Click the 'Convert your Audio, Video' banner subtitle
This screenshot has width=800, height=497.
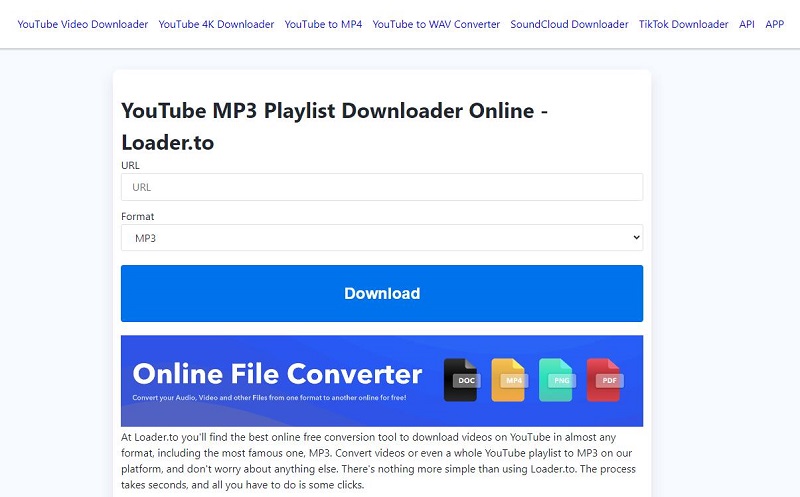pos(269,397)
